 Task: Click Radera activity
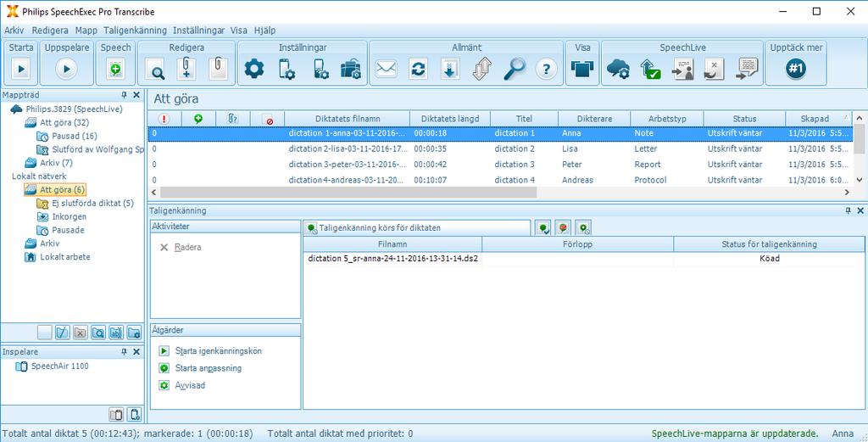click(181, 248)
